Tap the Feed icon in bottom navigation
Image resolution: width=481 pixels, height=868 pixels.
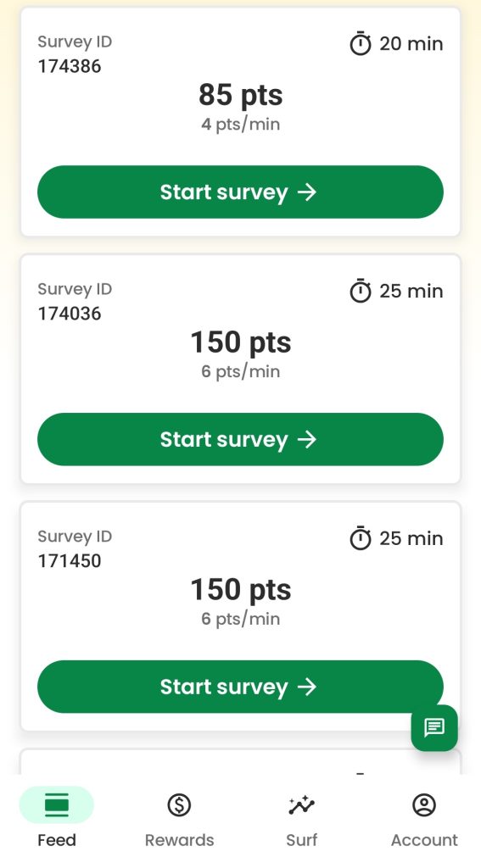click(57, 805)
